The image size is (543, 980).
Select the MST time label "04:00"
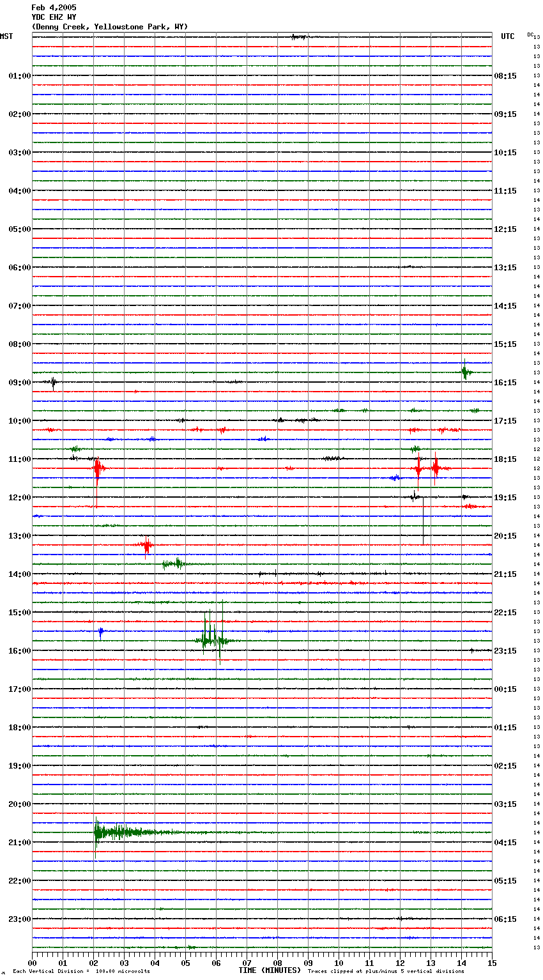[20, 191]
